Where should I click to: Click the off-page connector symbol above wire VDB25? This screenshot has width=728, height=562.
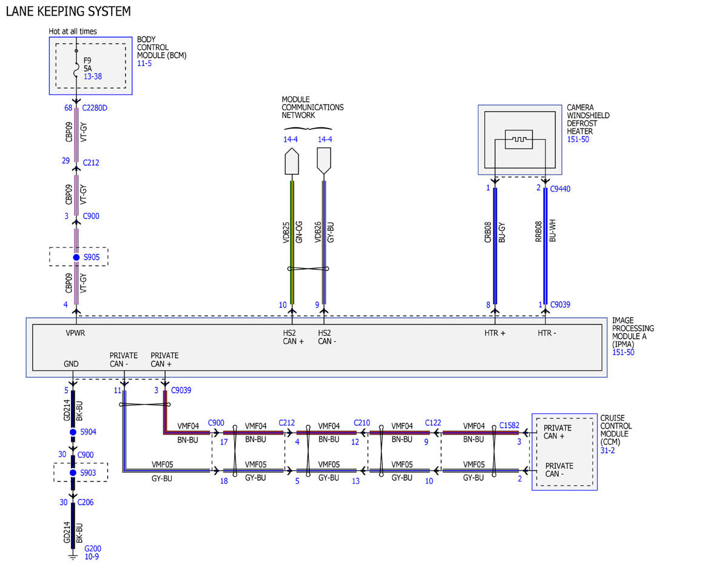(291, 162)
